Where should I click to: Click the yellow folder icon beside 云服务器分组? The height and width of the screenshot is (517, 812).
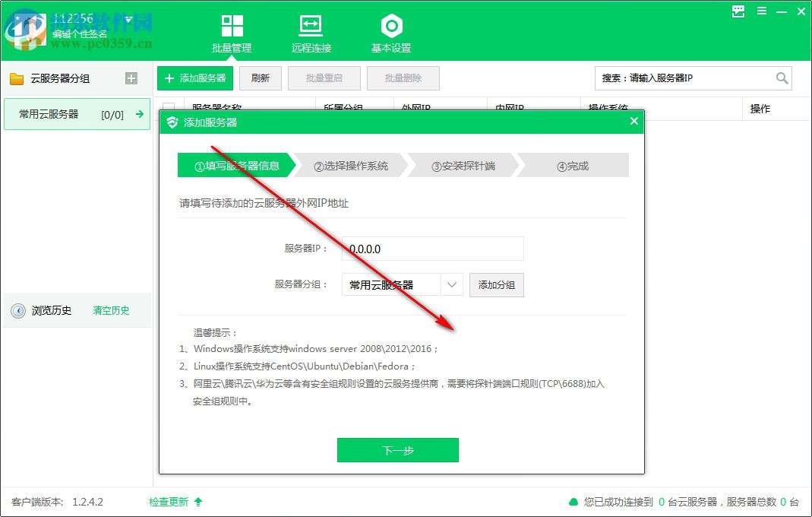point(17,78)
